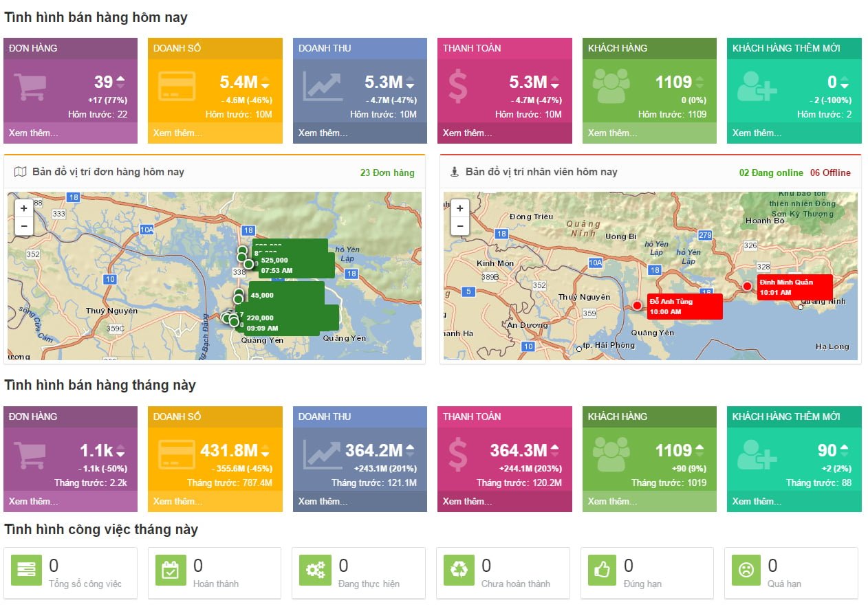868x609 pixels.
Task: Click the Quá hạn sad face icon
Action: (746, 570)
